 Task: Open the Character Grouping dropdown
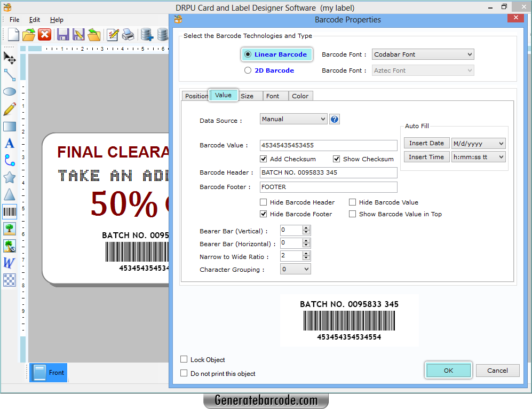[x=295, y=269]
